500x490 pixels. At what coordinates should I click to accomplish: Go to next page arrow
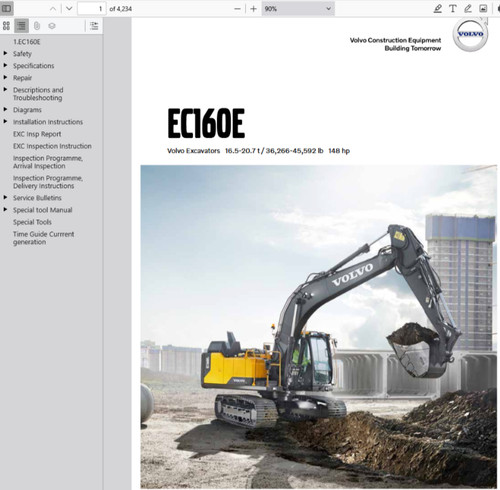point(69,9)
